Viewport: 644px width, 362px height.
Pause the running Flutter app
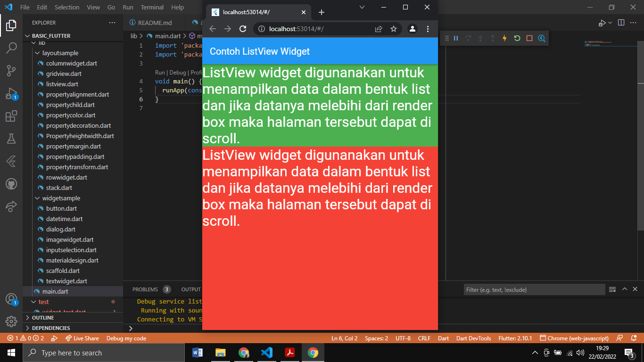coord(456,38)
